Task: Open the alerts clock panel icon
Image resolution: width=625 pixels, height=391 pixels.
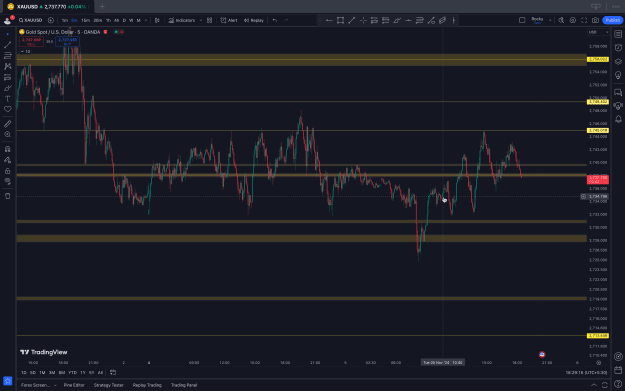Action: click(618, 48)
